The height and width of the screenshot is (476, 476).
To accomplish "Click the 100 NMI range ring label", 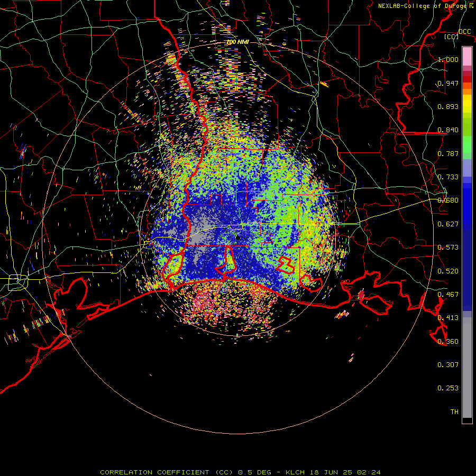I will click(237, 42).
